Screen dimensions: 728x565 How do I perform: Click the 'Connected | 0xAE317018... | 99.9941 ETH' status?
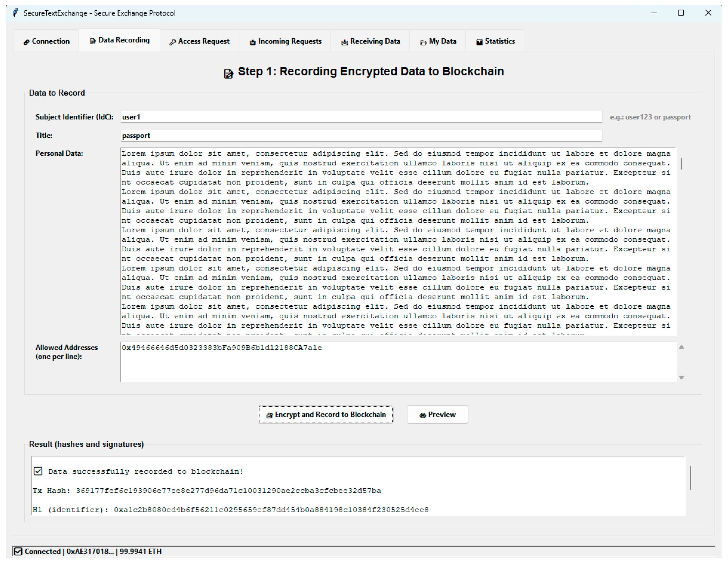93,551
